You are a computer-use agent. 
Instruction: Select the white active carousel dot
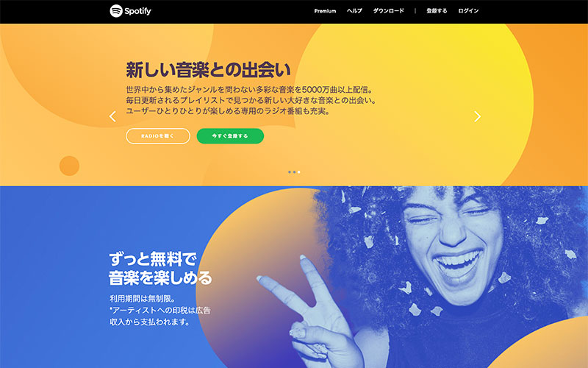coord(299,172)
